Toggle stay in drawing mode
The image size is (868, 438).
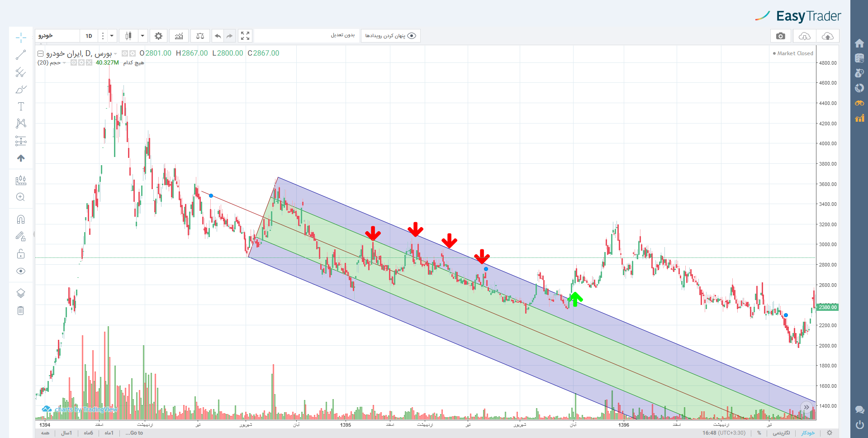21,236
